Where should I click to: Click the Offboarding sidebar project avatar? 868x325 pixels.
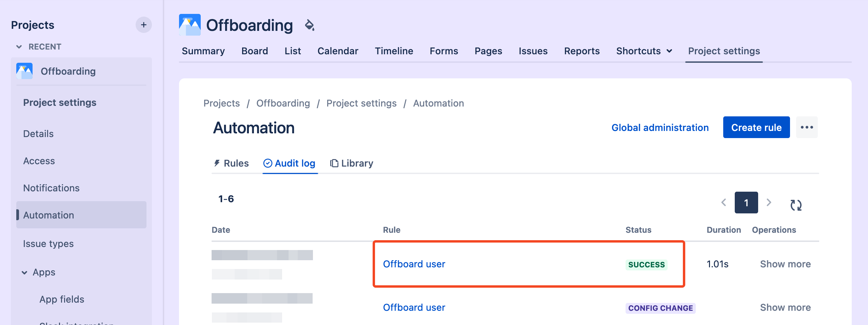tap(24, 71)
